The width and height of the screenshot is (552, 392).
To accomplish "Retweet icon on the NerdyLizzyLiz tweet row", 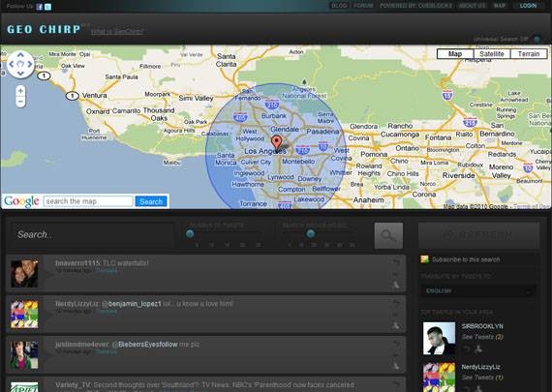I will [396, 315].
